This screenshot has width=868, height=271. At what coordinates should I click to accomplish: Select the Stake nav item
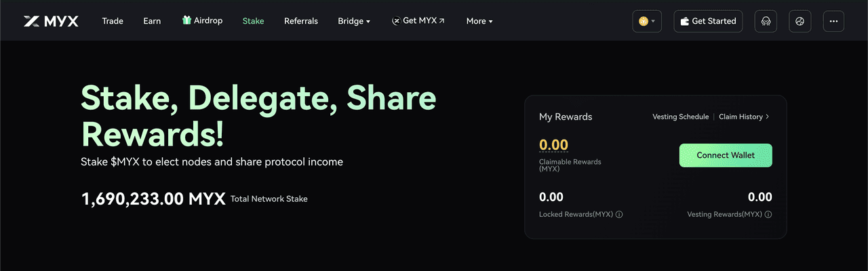click(x=253, y=21)
